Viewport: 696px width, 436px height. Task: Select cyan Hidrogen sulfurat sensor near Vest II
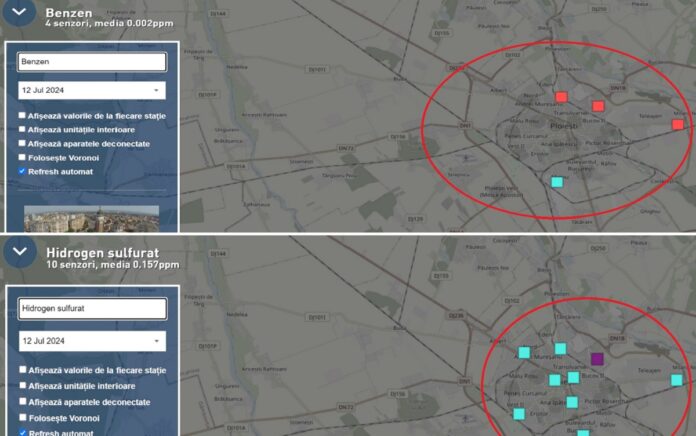click(519, 414)
